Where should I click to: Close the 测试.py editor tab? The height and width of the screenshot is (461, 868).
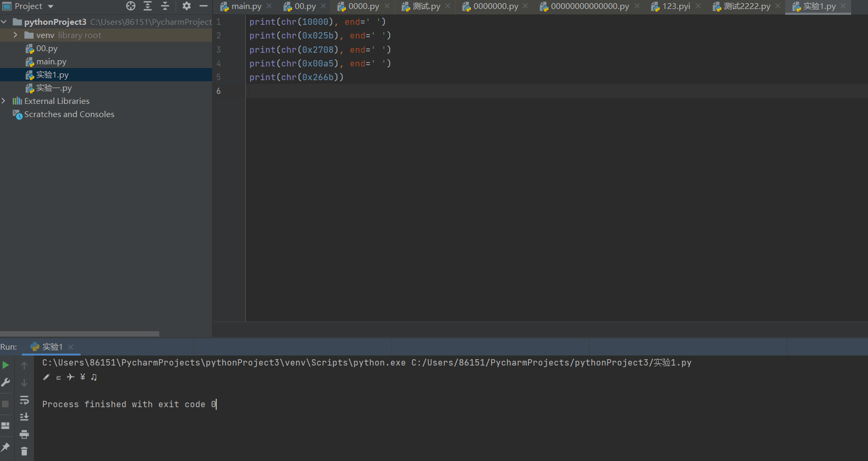(448, 6)
